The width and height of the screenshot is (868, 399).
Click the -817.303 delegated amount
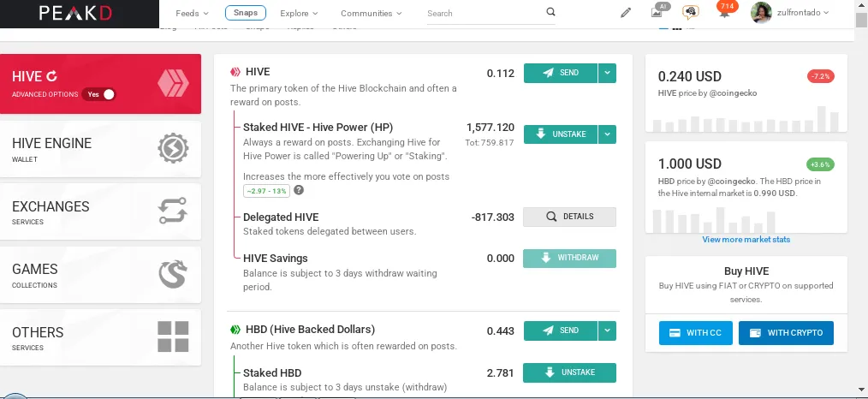493,217
